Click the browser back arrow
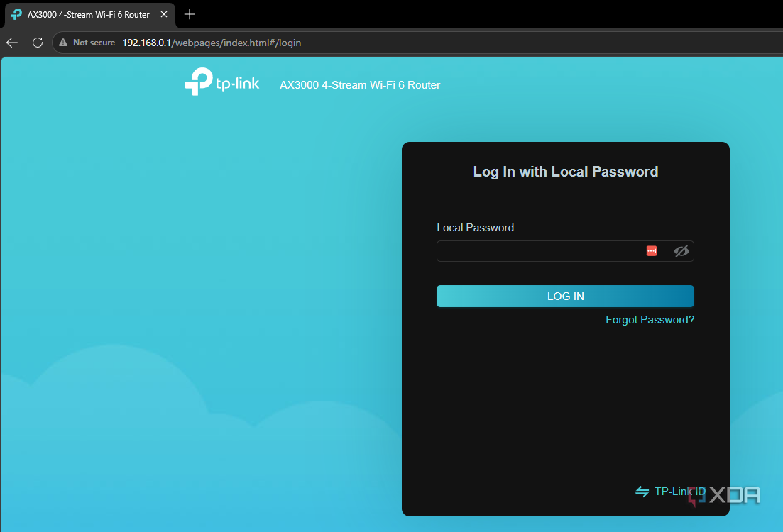The image size is (783, 532). [12, 43]
